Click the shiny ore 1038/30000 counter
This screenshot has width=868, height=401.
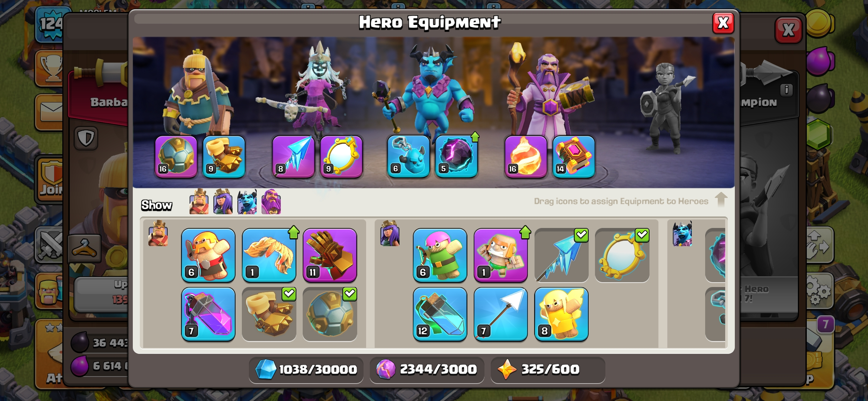[x=306, y=369]
